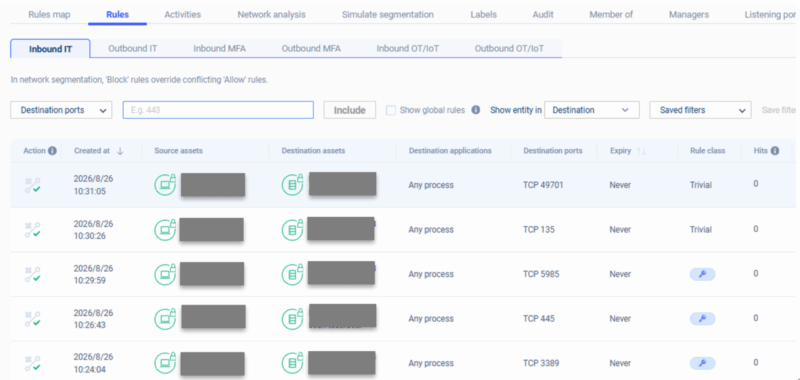Screen dimensions: 800x380
Task: Sort by Created at column arrow
Action: click(x=120, y=151)
